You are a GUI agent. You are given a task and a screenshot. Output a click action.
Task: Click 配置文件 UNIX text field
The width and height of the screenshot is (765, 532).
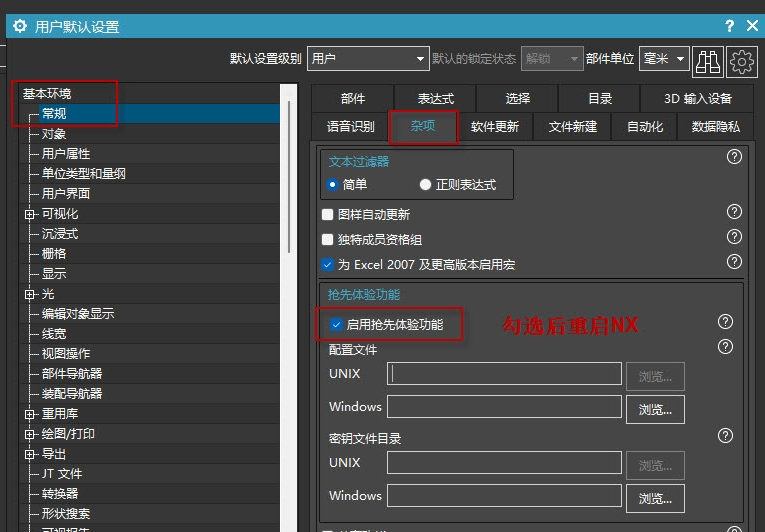[x=504, y=374]
